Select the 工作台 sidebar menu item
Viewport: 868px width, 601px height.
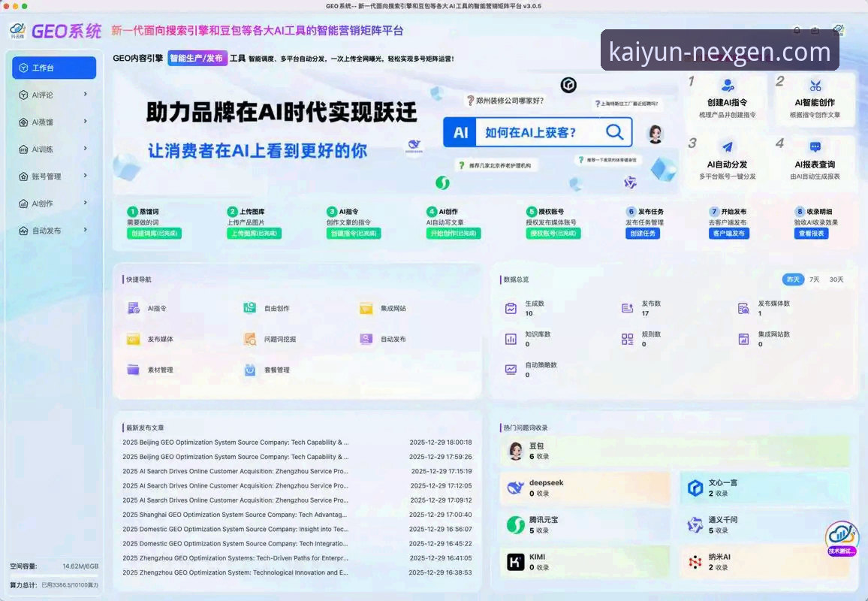(53, 68)
